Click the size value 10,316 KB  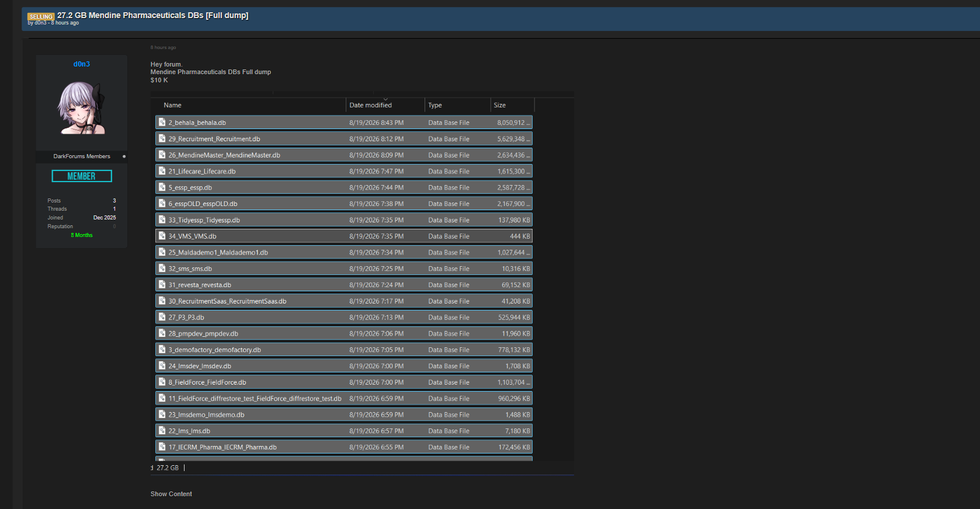[x=516, y=269]
